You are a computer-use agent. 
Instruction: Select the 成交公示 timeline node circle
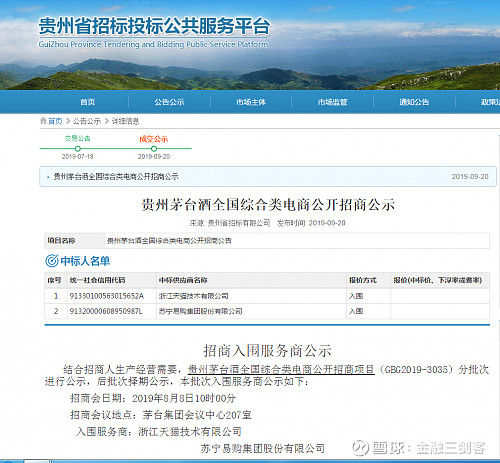(154, 149)
